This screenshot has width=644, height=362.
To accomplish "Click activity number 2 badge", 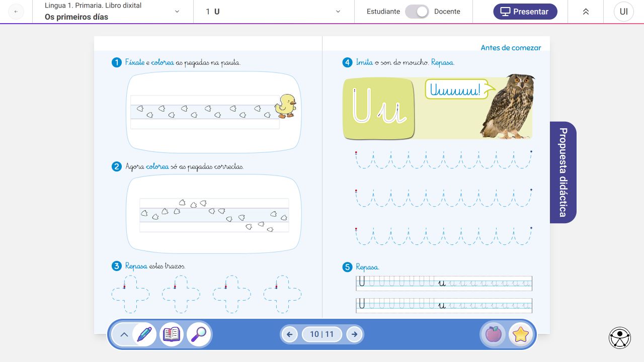I will click(x=117, y=166).
